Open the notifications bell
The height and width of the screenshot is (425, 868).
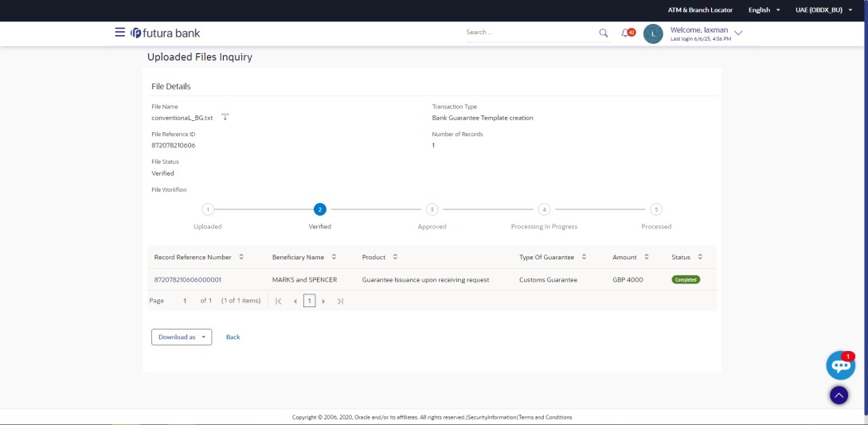coord(628,33)
